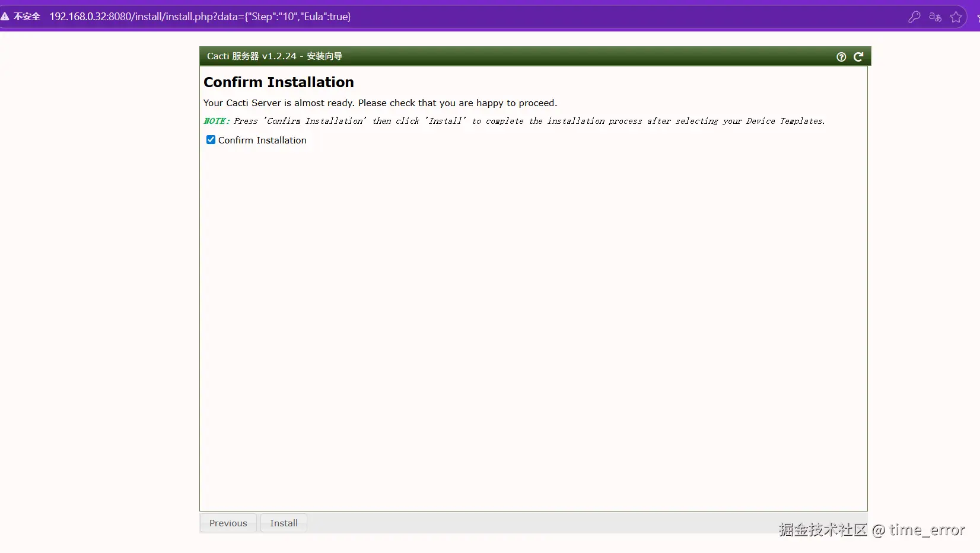This screenshot has width=980, height=553.
Task: Click the browser address bar URL
Action: (201, 17)
